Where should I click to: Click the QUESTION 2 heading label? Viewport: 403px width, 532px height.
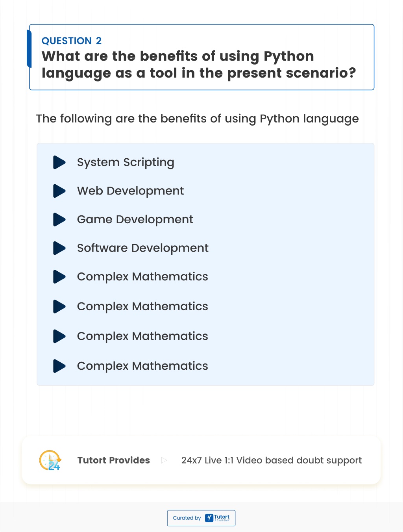coord(72,41)
